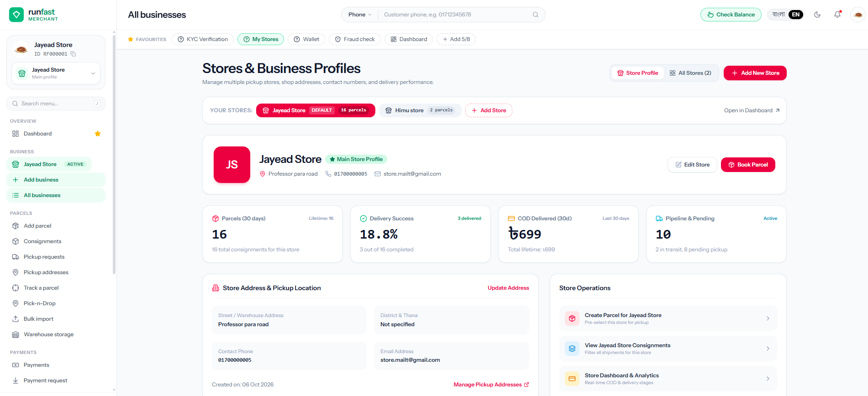Image resolution: width=868 pixels, height=396 pixels.
Task: Open Create Parcel for Jayead Store chevron
Action: pos(768,318)
